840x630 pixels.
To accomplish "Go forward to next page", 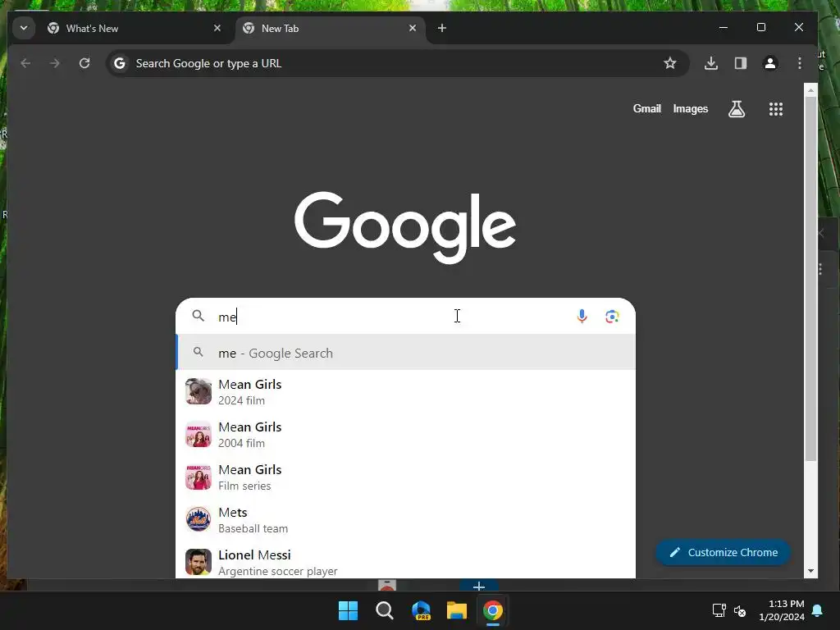I will coord(55,63).
